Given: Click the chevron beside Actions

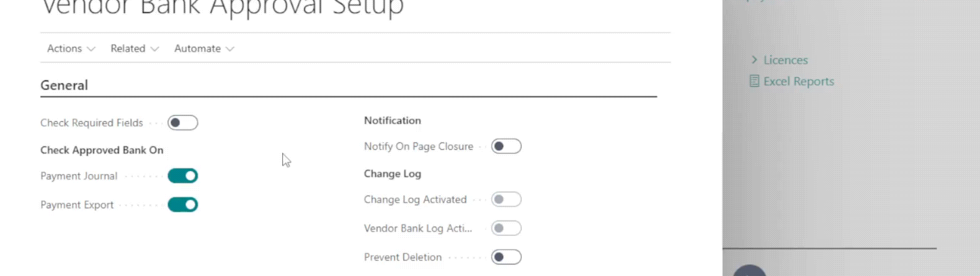Looking at the screenshot, I should [x=91, y=49].
